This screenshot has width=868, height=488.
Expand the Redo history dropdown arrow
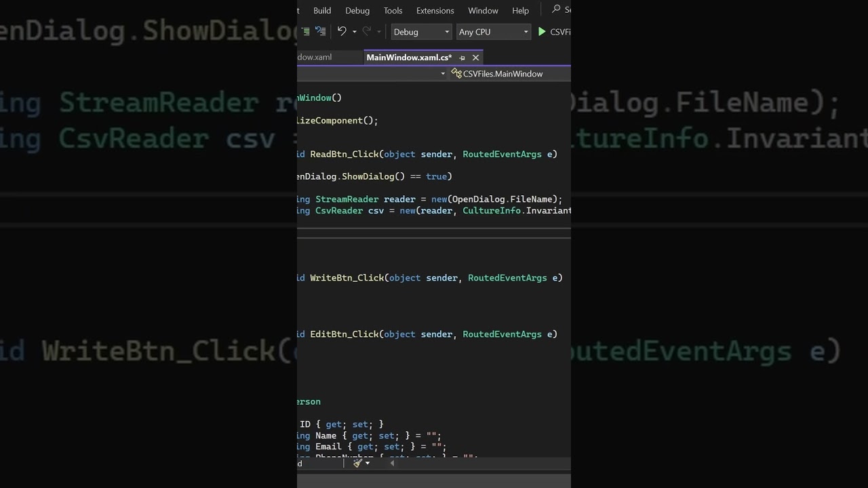(379, 32)
